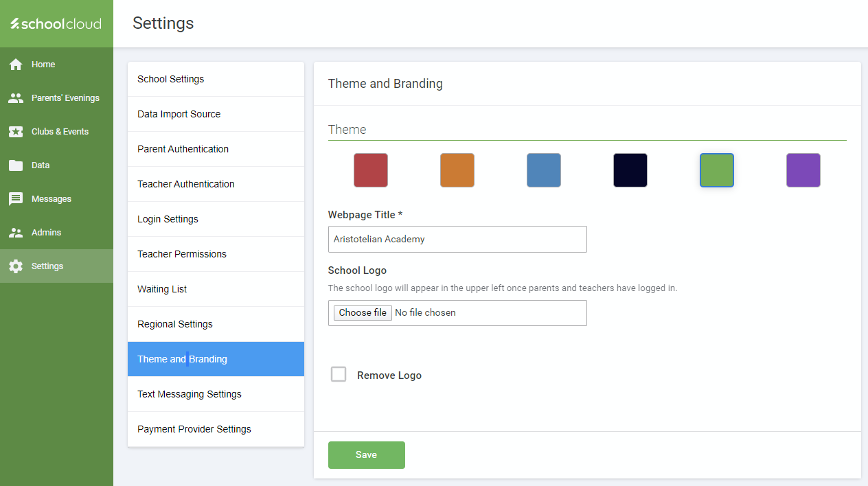Choose the dark navy theme color
The width and height of the screenshot is (868, 486).
[630, 170]
